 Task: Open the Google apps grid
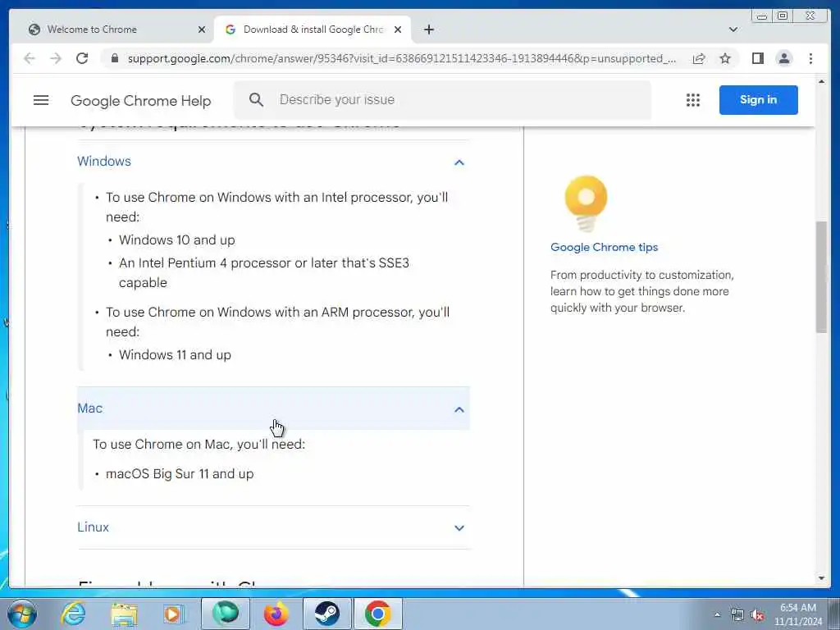(692, 100)
